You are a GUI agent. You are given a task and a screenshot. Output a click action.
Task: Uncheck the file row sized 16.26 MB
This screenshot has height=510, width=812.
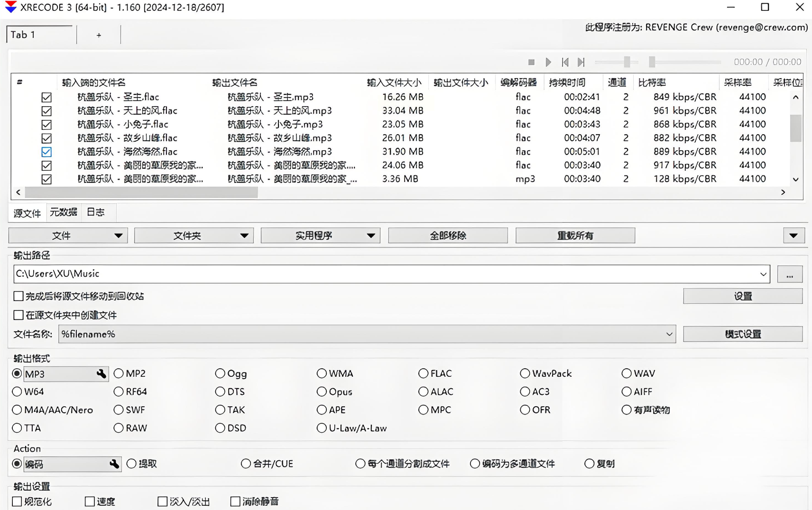point(46,98)
